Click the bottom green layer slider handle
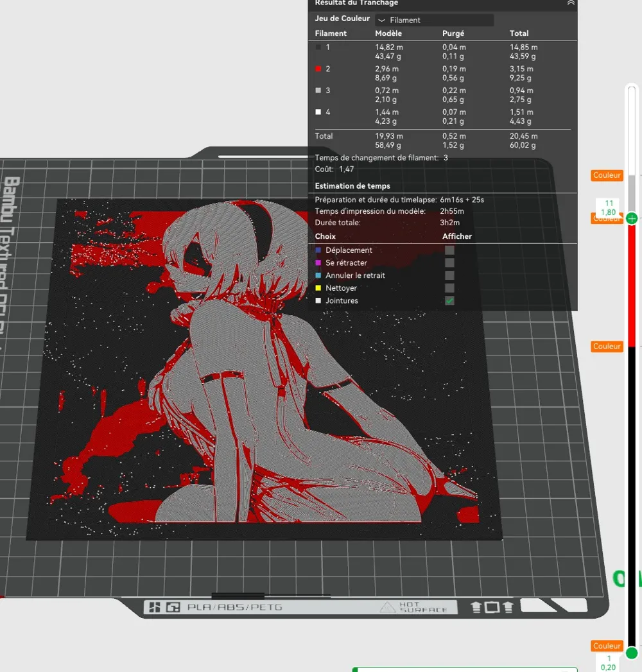Image resolution: width=642 pixels, height=672 pixels. 632,653
